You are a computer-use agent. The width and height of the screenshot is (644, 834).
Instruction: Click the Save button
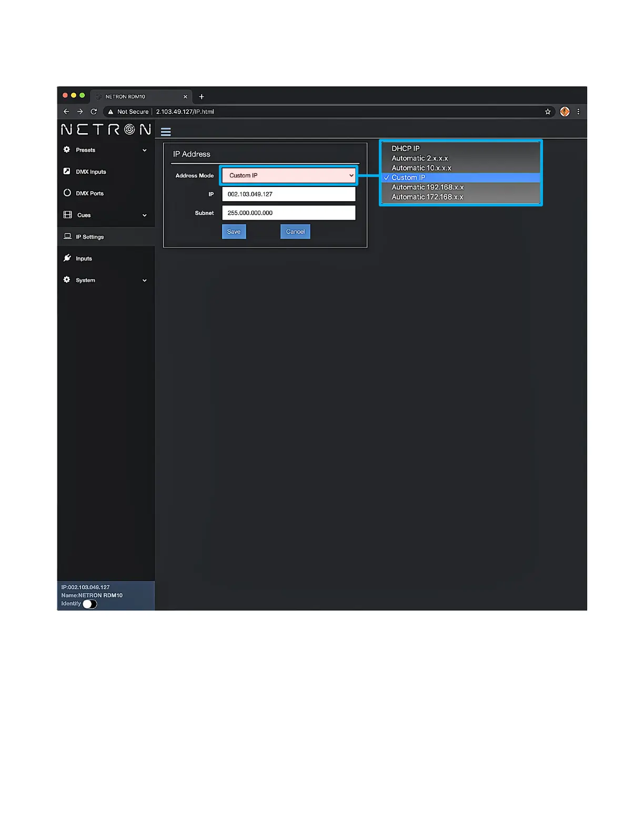tap(234, 232)
